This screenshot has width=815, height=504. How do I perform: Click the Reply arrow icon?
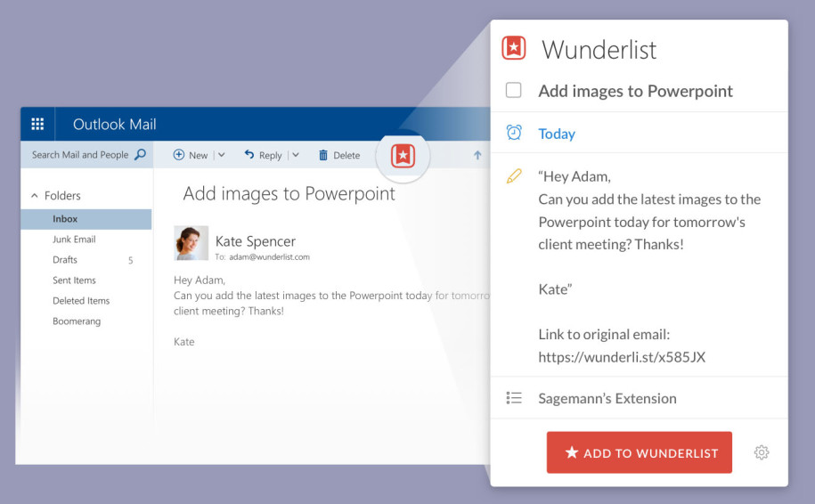(249, 154)
